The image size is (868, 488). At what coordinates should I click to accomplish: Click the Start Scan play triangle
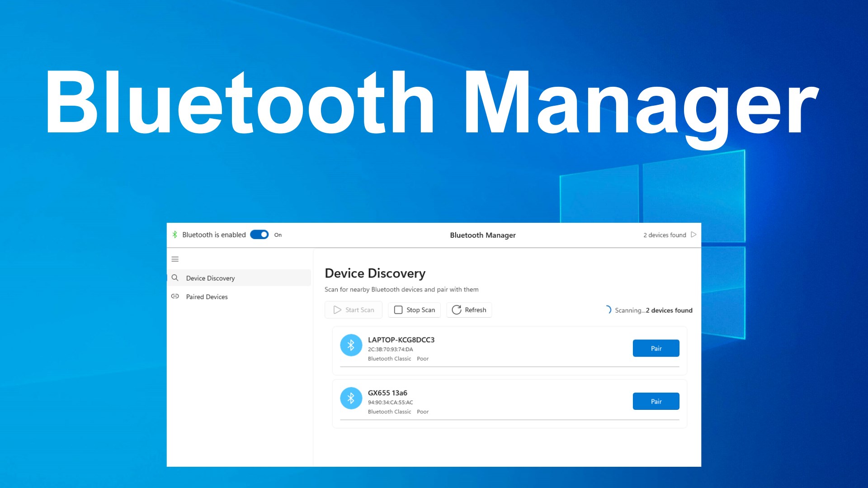(x=337, y=310)
